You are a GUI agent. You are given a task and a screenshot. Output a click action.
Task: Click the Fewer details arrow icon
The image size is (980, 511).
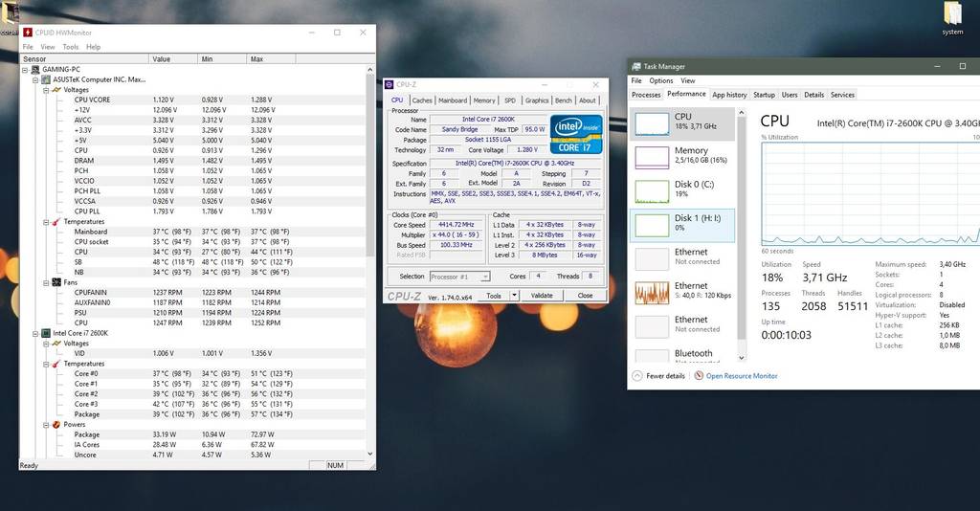(x=636, y=376)
